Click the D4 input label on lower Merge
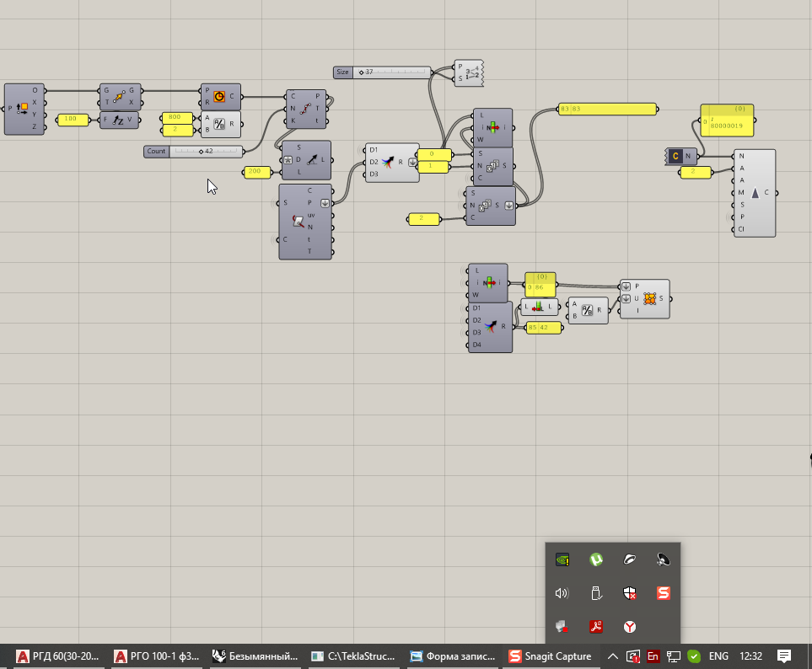Viewport: 812px width, 669px height. pos(476,345)
